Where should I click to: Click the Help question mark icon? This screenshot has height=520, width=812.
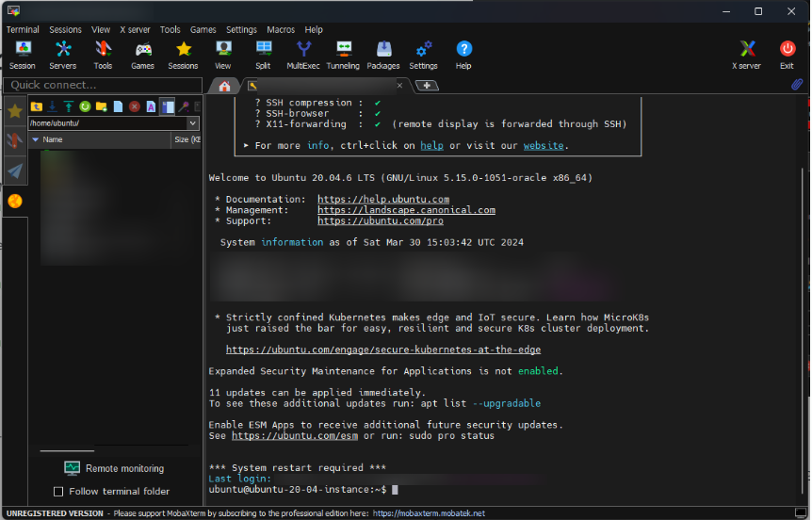[x=463, y=55]
